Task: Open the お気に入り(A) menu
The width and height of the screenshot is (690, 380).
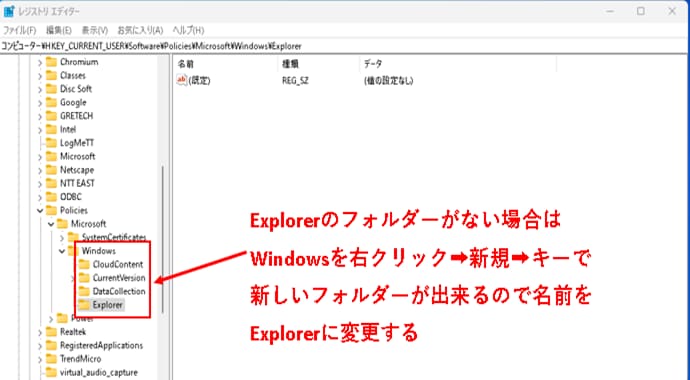Action: pyautogui.click(x=140, y=30)
